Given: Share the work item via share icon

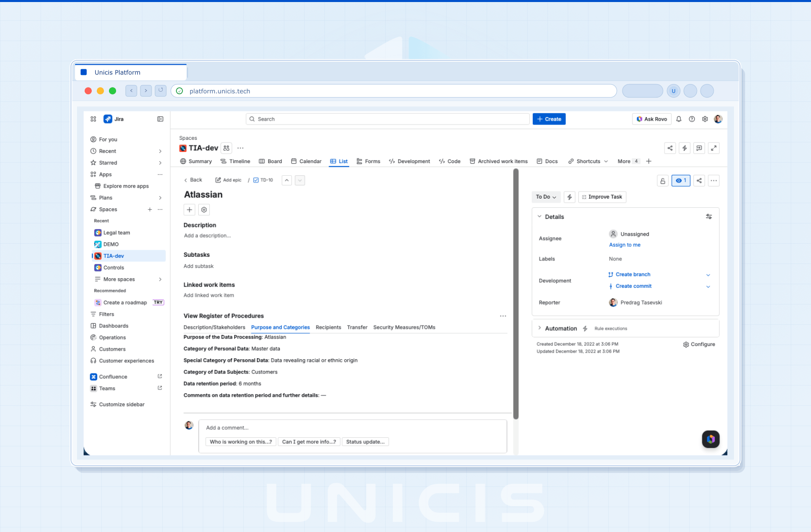Looking at the screenshot, I should pyautogui.click(x=699, y=181).
